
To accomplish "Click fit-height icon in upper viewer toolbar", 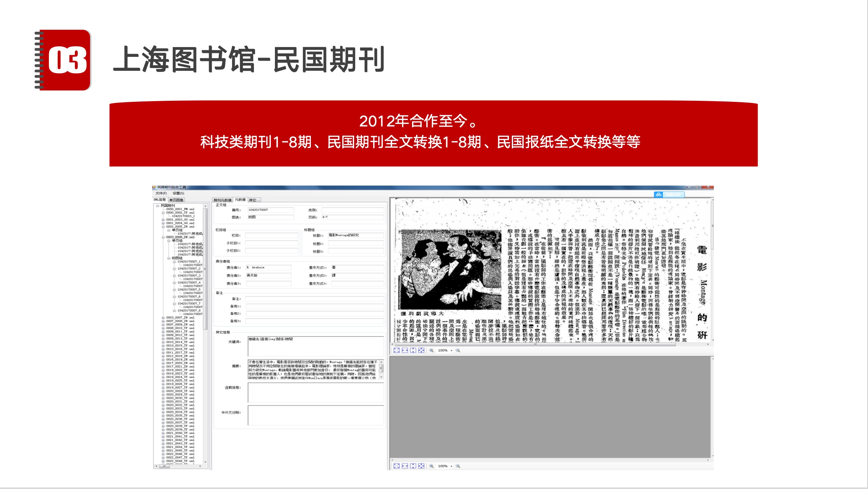I will 413,350.
